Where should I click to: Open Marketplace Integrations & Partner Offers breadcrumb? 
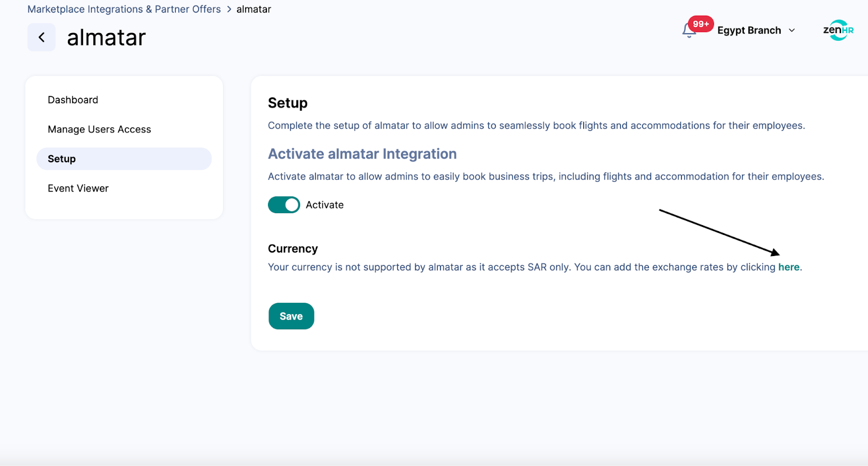tap(124, 9)
